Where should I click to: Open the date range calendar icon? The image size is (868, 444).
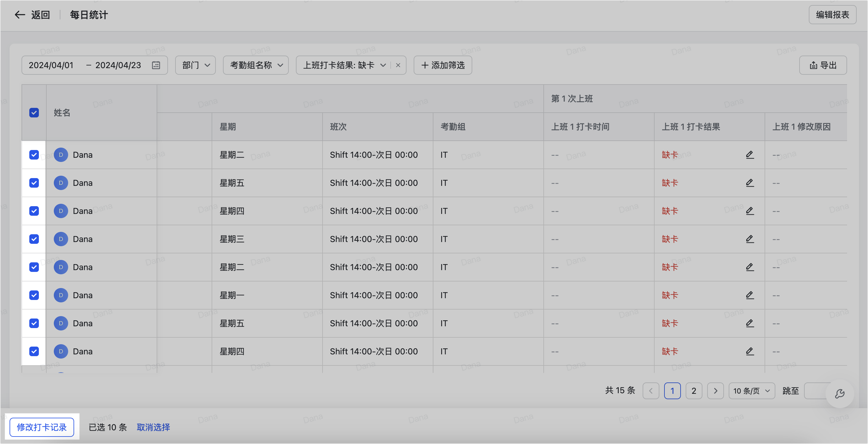156,65
